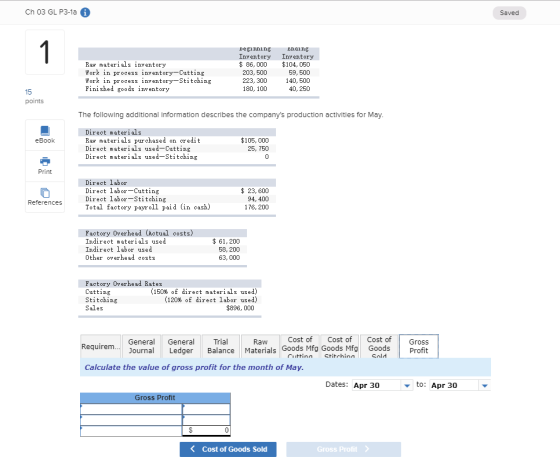The width and height of the screenshot is (560, 468).
Task: Click first row label cell in Gross Profit table
Action: pyautogui.click(x=131, y=409)
